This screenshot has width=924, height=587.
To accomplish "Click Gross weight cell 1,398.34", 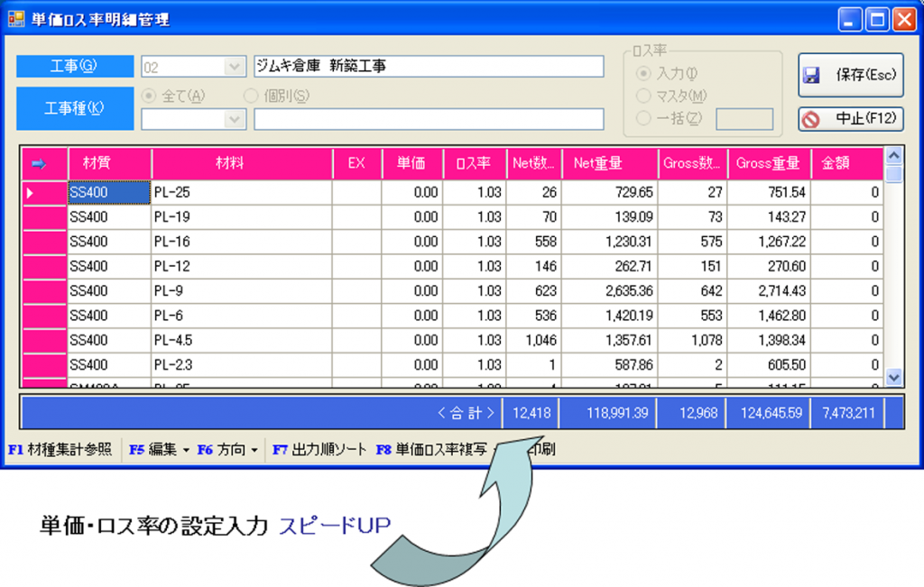I will tap(769, 340).
